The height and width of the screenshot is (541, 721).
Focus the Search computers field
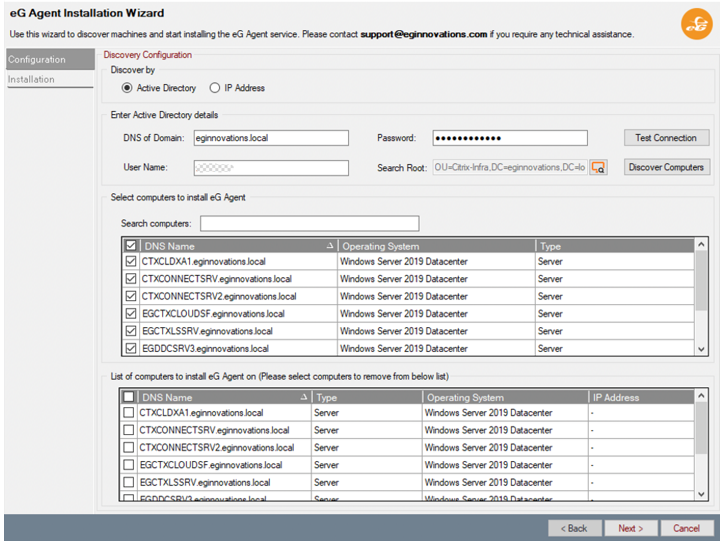(x=309, y=223)
